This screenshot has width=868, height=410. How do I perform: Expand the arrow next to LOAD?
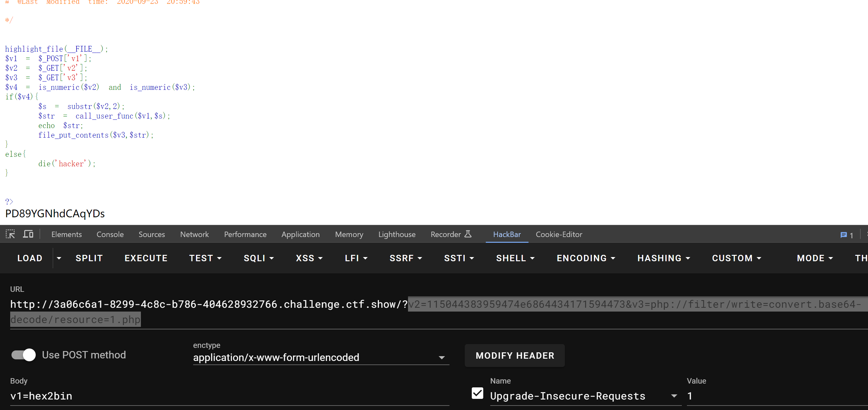coord(59,258)
